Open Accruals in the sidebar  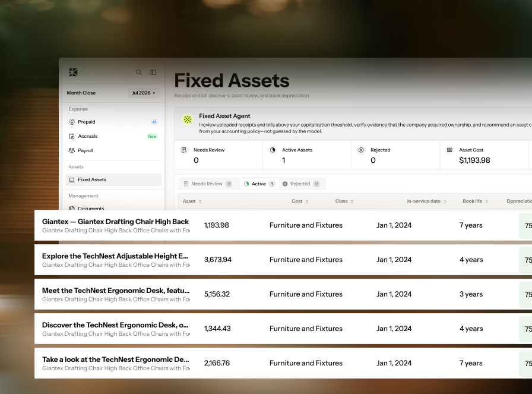click(x=113, y=136)
